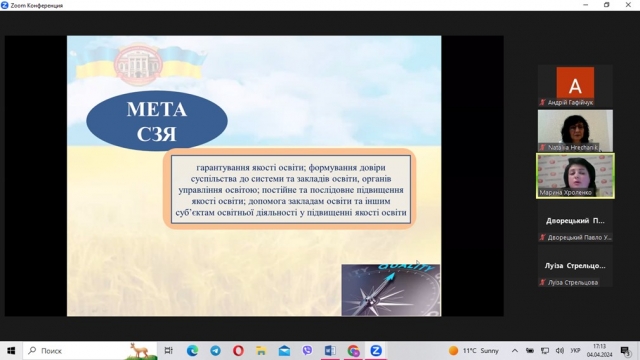Click the compass Quality image on the slide
Screen dimensions: 640x360
click(x=391, y=290)
